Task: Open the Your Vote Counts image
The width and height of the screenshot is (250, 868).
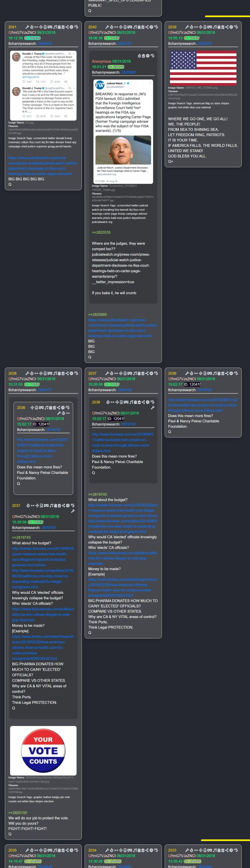Action: 43,751
